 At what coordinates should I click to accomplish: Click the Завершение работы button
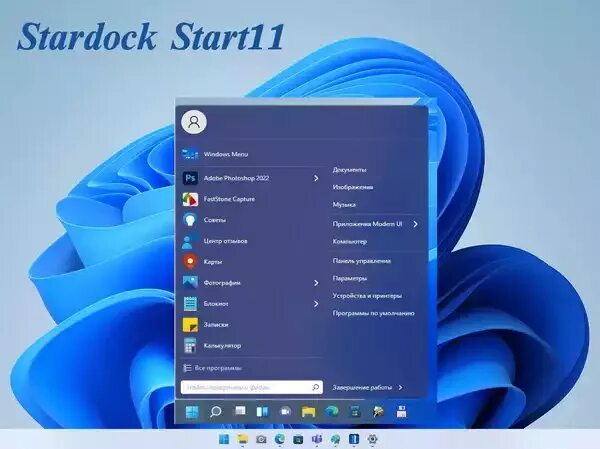[362, 387]
